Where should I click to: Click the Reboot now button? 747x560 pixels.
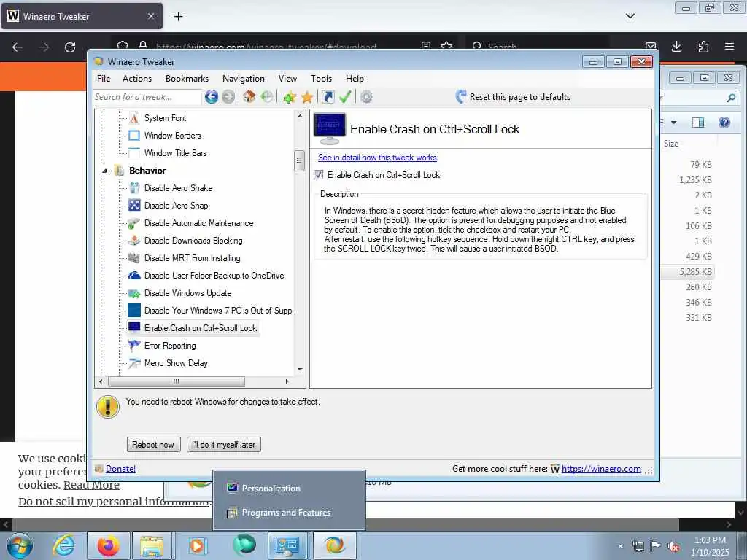pyautogui.click(x=153, y=445)
